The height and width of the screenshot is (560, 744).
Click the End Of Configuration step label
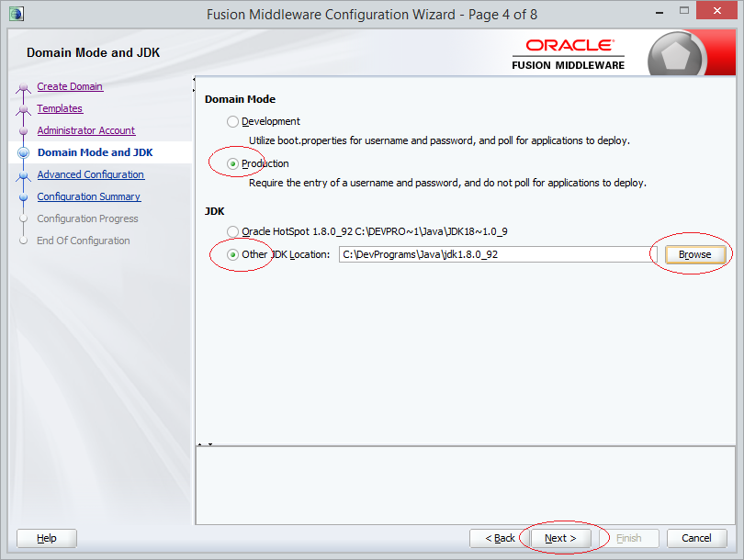(84, 241)
